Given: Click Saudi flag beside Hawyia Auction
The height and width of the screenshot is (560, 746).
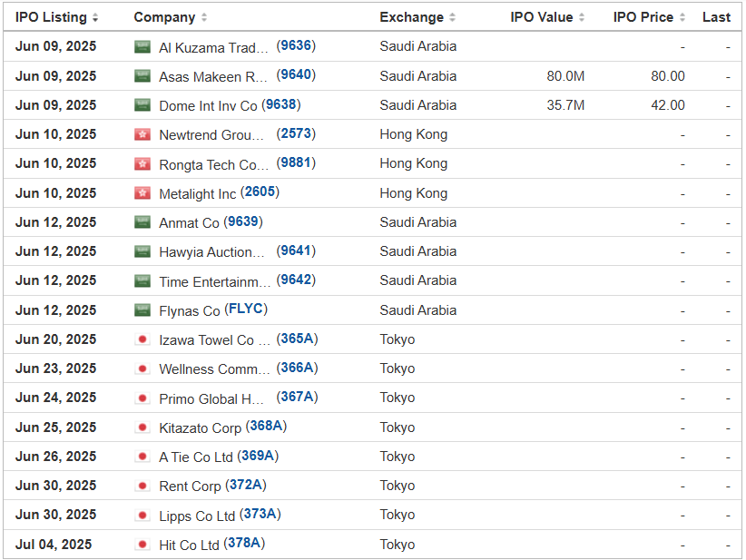Looking at the screenshot, I should 142,251.
